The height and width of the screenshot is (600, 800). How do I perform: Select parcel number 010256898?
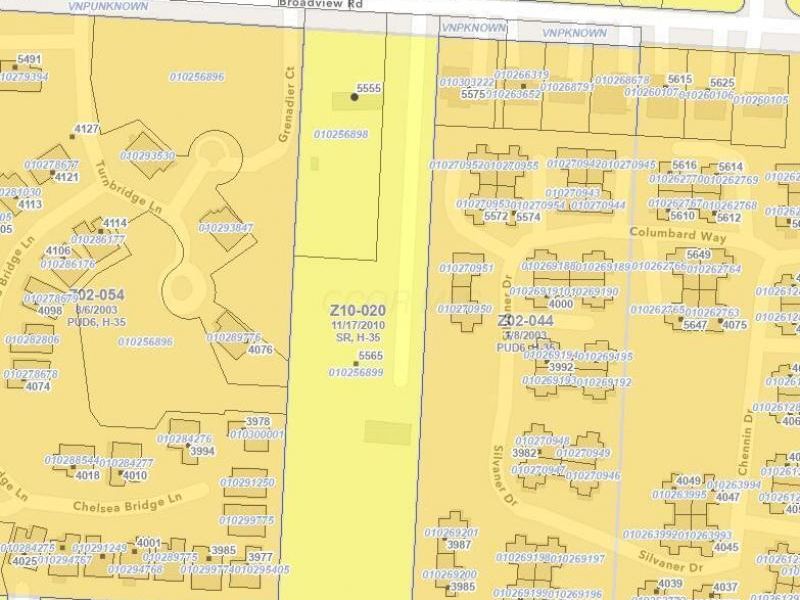tap(341, 134)
